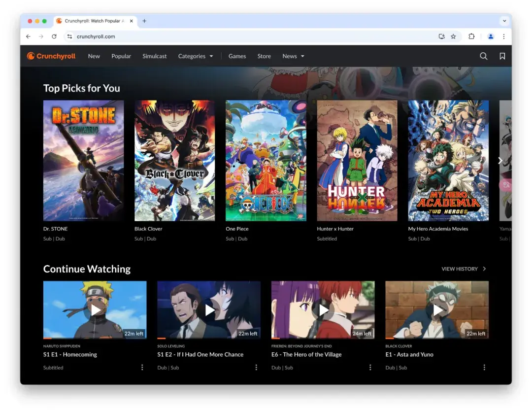This screenshot has height=411, width=532.
Task: Open the Black Clover title link
Action: 148,229
